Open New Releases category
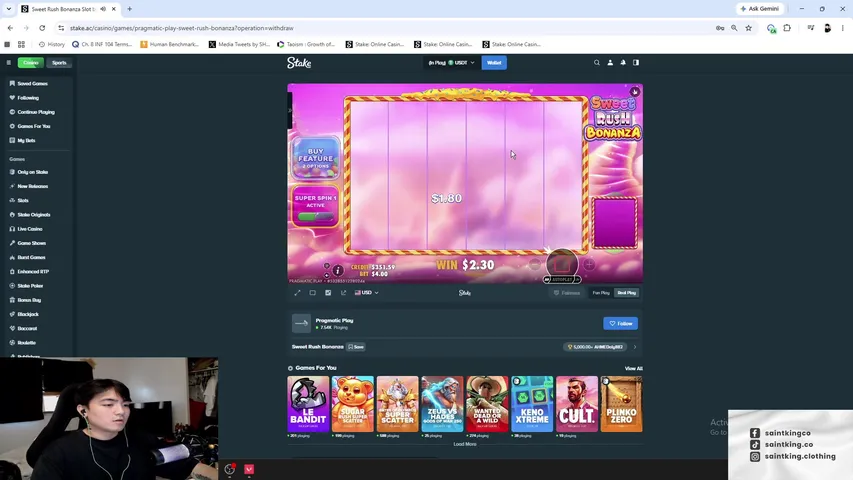853x480 pixels. [x=33, y=186]
